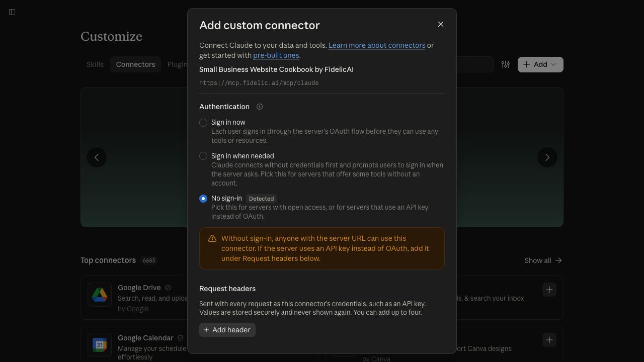Click the Request headers heading

(227, 289)
